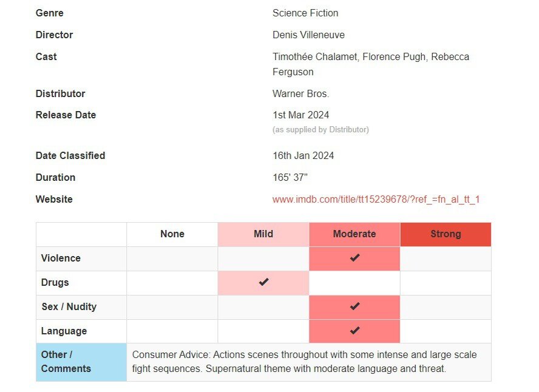Click the Sex / Nudity Moderate checkmark

354,306
